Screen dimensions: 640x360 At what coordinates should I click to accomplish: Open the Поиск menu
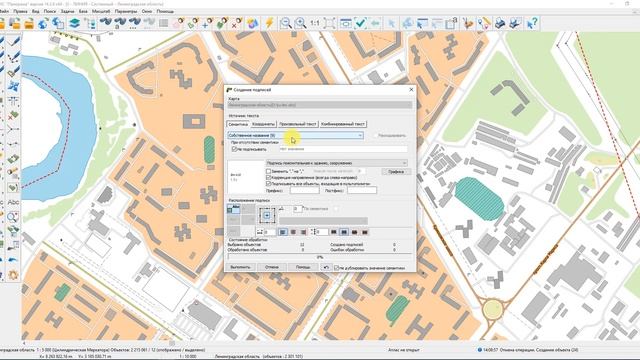[x=50, y=11]
